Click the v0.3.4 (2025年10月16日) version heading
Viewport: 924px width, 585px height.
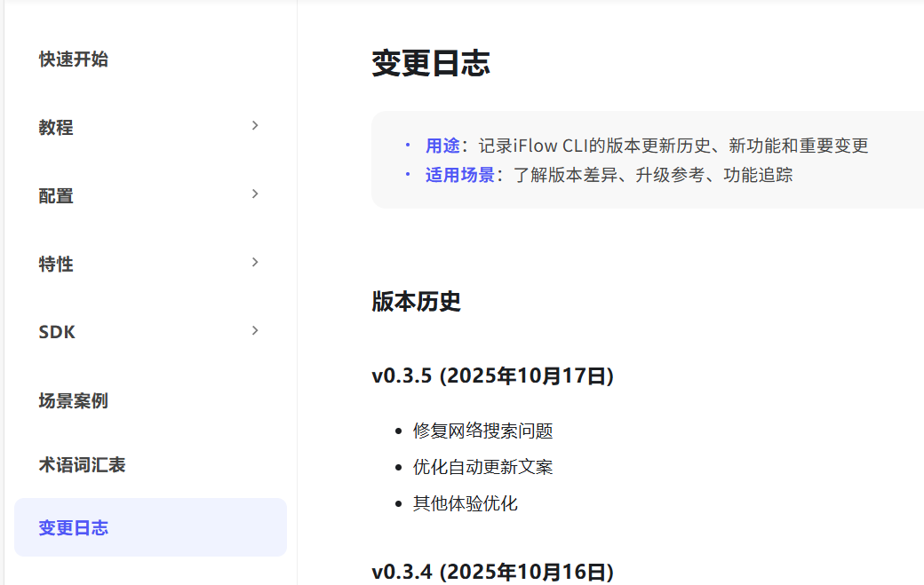click(x=492, y=571)
